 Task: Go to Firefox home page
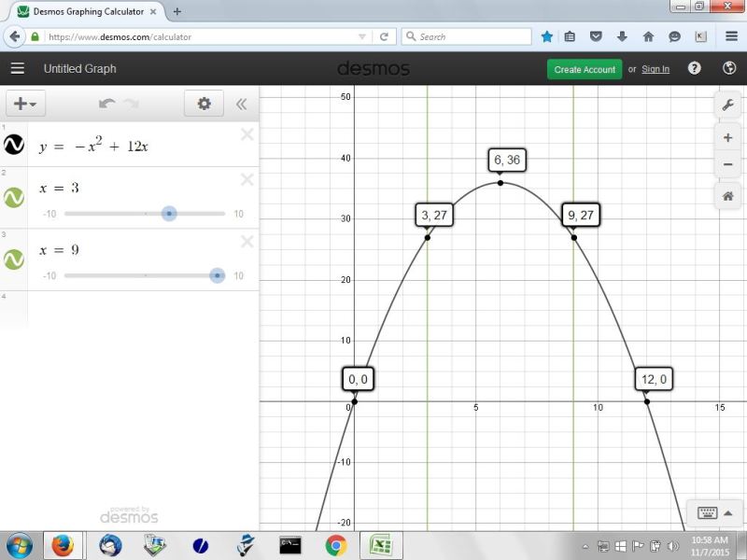[648, 36]
